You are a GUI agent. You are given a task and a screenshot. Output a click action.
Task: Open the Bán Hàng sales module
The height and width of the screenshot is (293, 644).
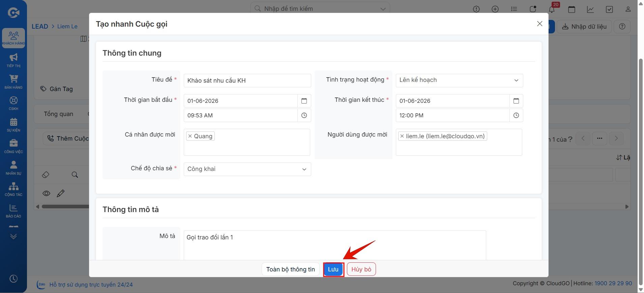(13, 82)
